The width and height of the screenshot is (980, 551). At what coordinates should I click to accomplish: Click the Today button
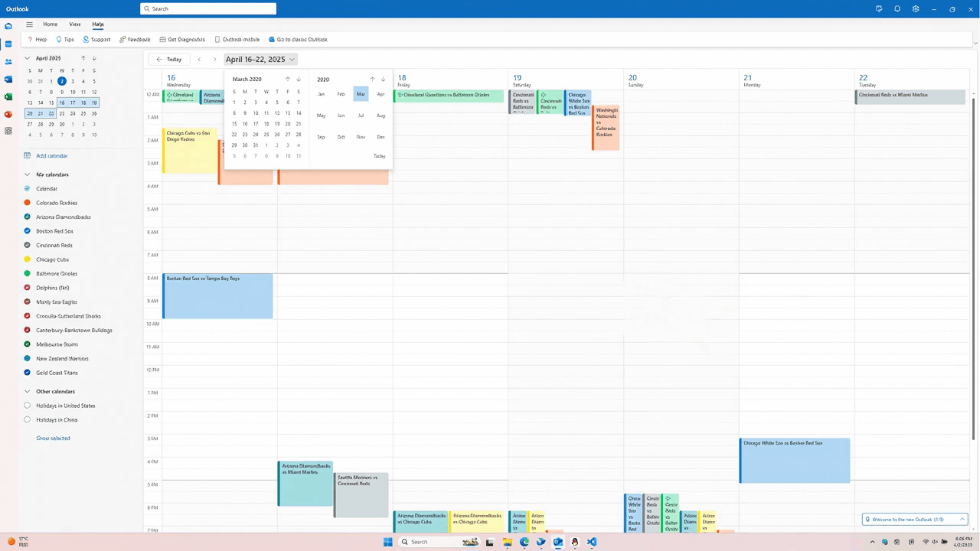click(169, 60)
